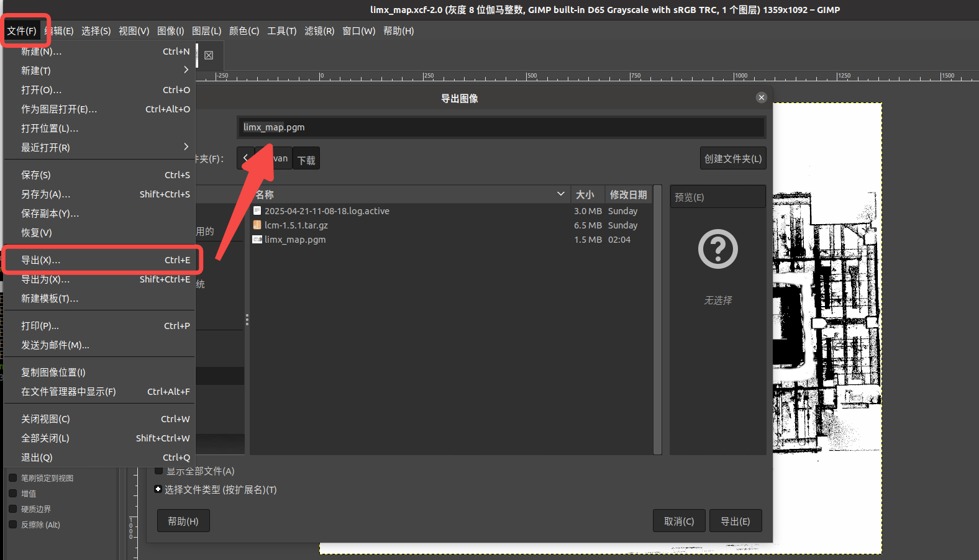Screen dimensions: 979x560
Task: Enable the 显示全部文件 checkbox
Action: [159, 471]
